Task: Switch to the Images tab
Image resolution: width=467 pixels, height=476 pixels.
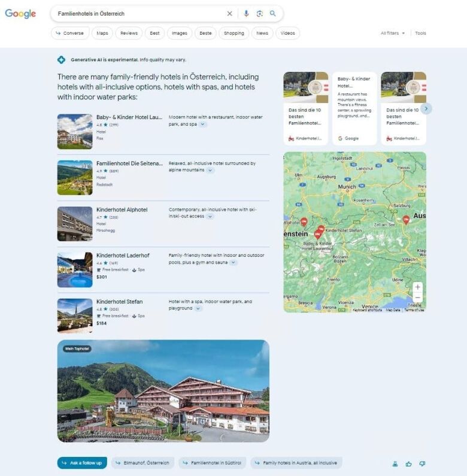Action: click(x=180, y=33)
